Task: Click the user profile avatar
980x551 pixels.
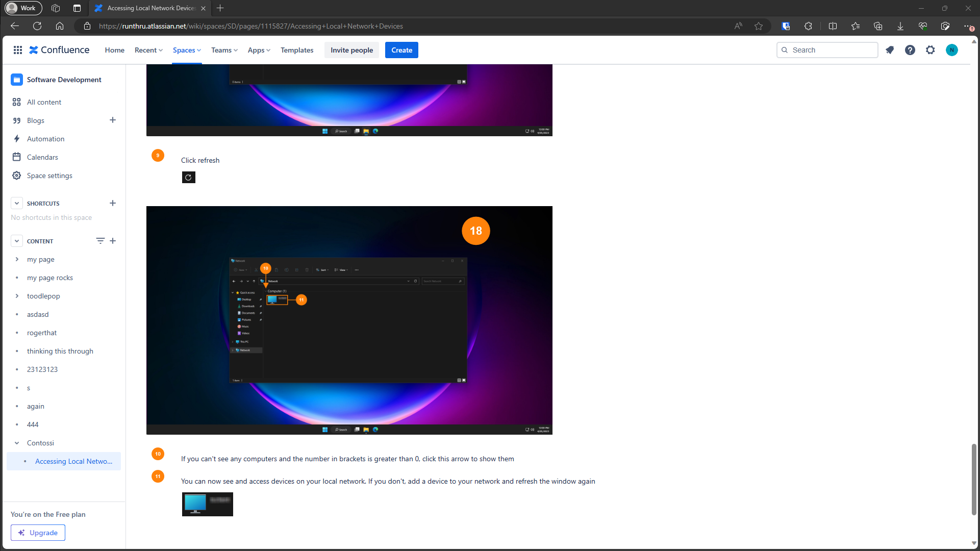Action: coord(951,50)
